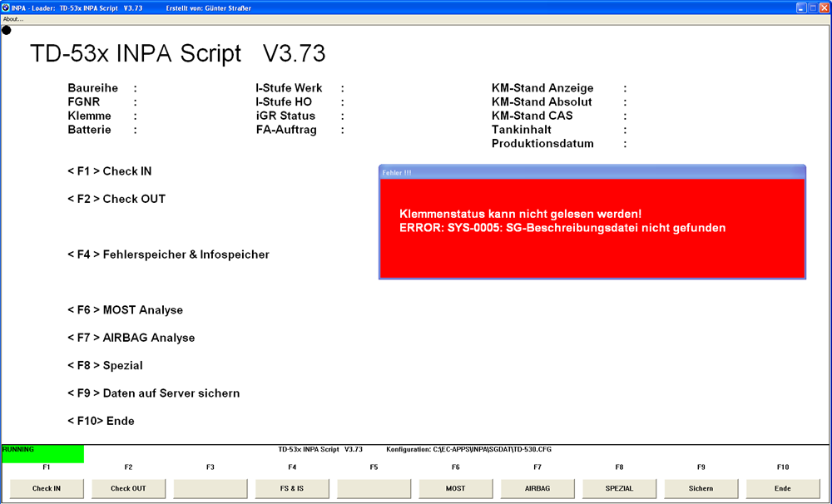Minimize the INPA window
Viewport: 832px width, 504px height.
tap(801, 7)
